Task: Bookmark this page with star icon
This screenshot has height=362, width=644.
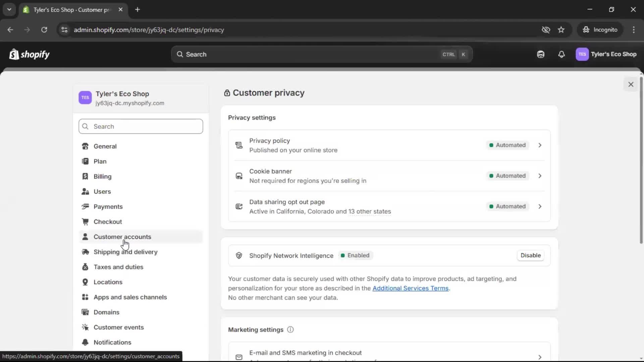Action: click(x=561, y=30)
